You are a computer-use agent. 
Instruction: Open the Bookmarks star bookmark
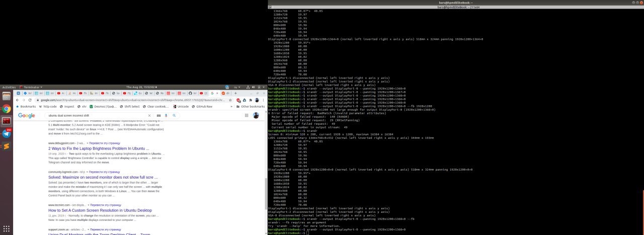(26, 107)
